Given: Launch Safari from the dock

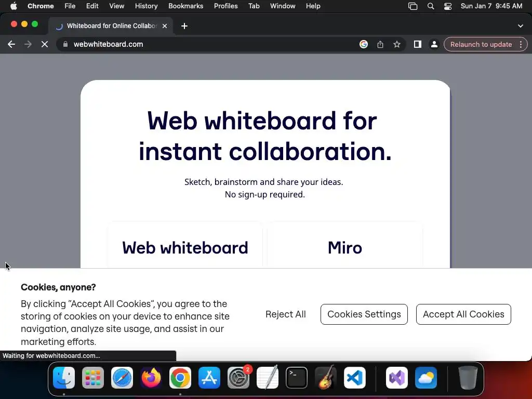Looking at the screenshot, I should [122, 378].
